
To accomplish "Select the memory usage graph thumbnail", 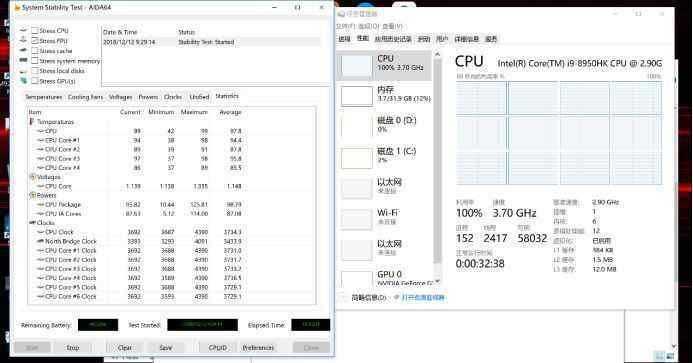I will pos(357,96).
